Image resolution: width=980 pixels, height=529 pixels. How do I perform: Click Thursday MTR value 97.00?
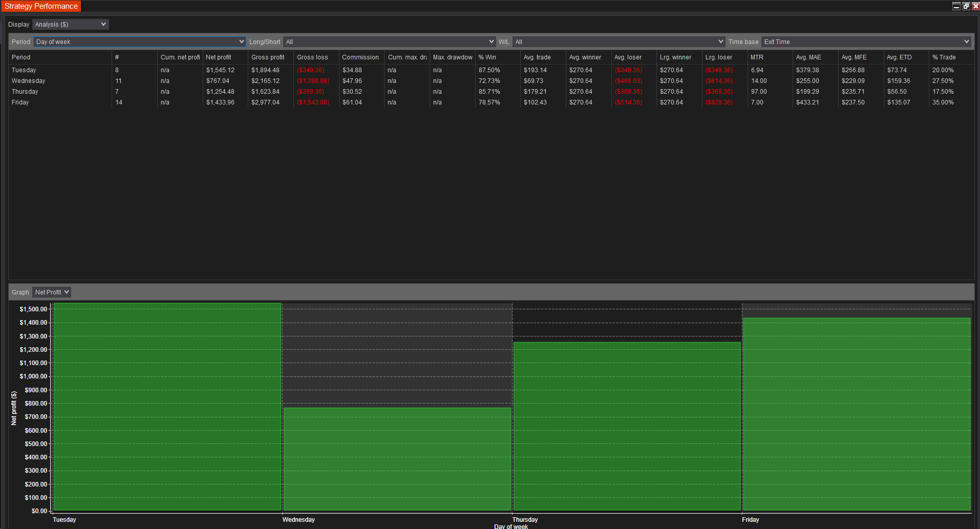coord(759,92)
